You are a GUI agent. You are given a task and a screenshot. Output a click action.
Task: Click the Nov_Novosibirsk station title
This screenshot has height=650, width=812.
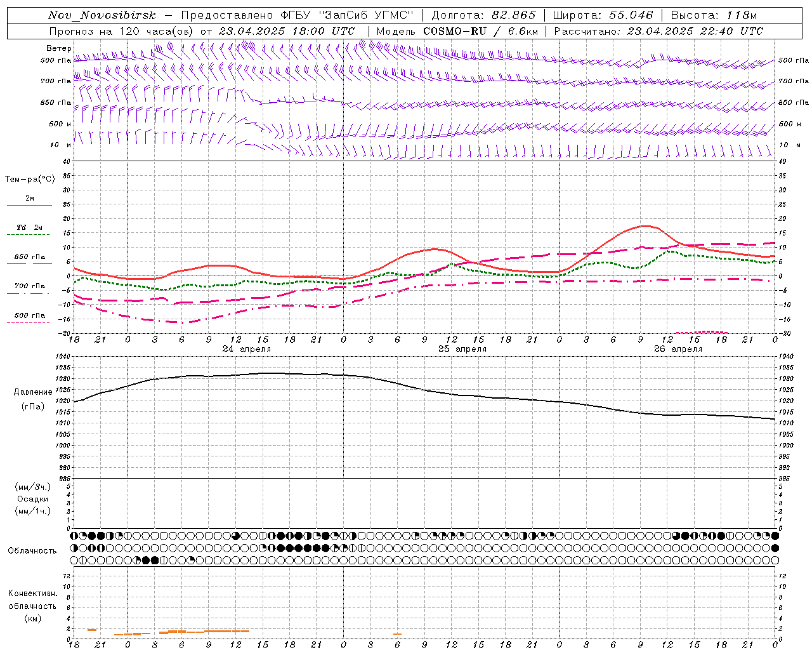click(101, 16)
